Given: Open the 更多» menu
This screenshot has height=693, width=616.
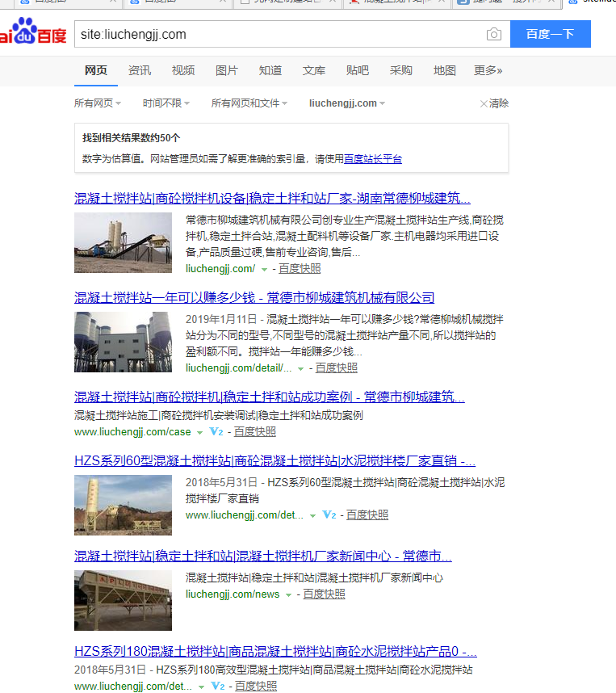Looking at the screenshot, I should pos(488,70).
